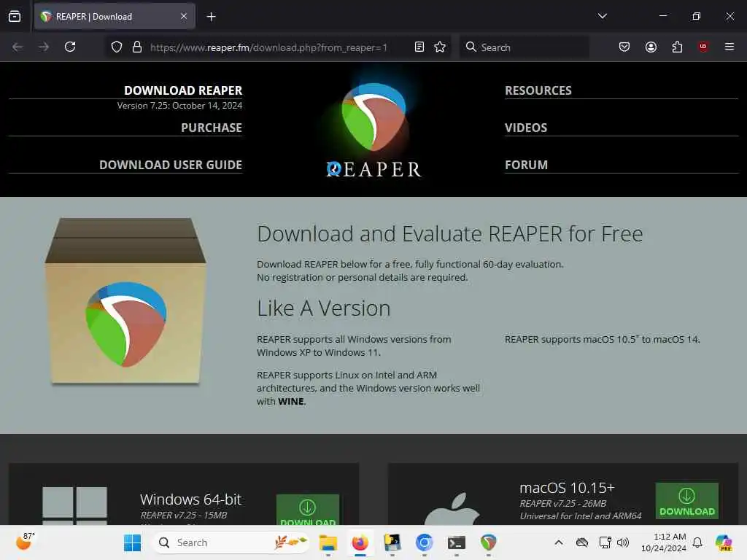The height and width of the screenshot is (560, 747).
Task: Click the tracking protection shield icon
Action: point(117,47)
